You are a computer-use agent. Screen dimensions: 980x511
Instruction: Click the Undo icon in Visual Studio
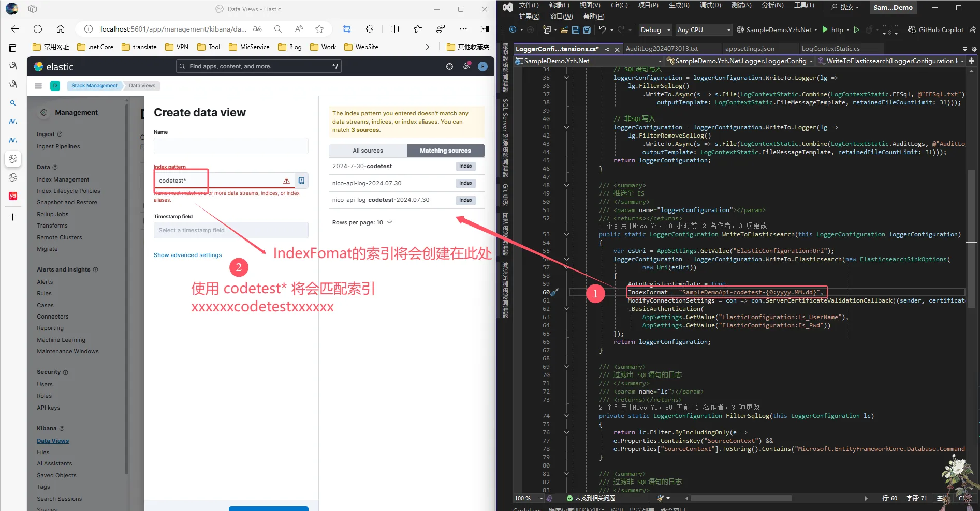603,30
